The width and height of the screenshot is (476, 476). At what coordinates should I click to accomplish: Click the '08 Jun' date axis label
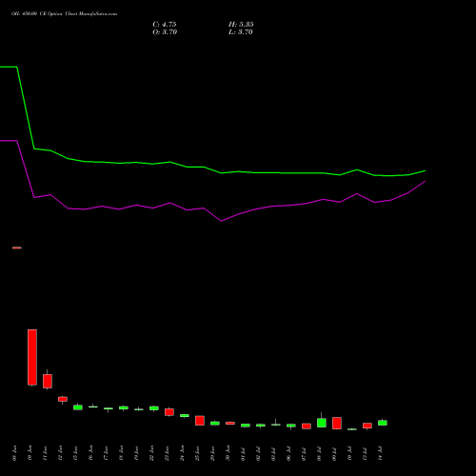[15, 453]
